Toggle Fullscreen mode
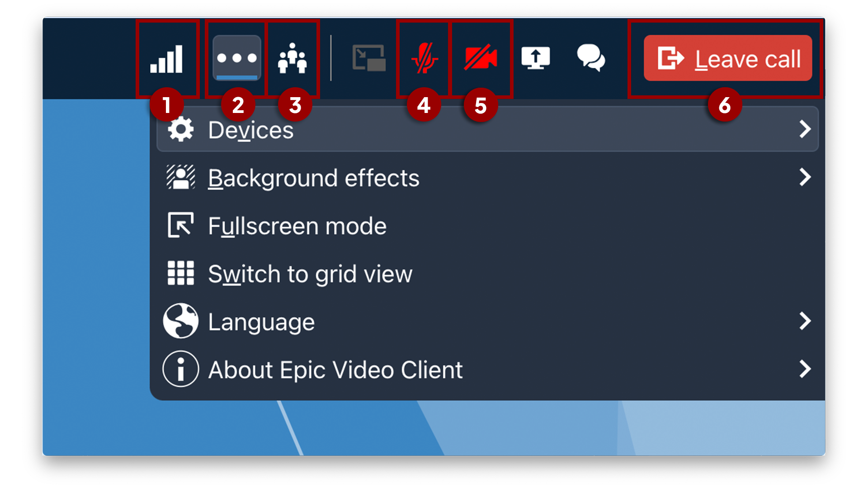Viewport: 868px width, 488px height. [x=297, y=225]
